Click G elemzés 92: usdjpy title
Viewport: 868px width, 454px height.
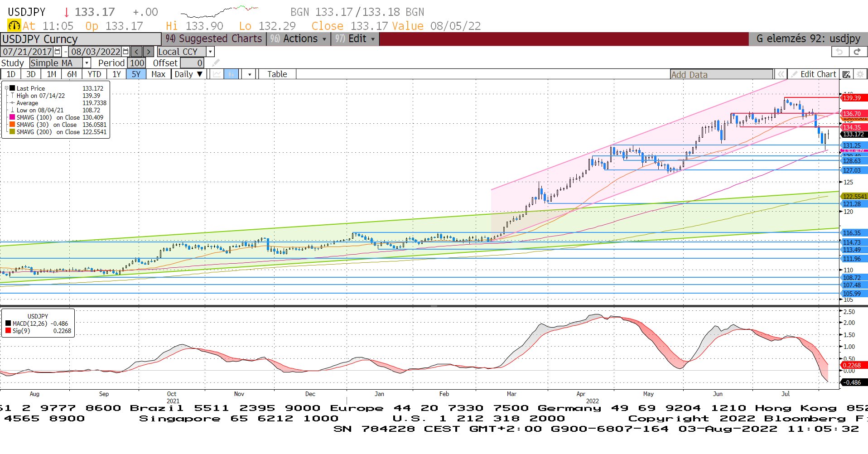pyautogui.click(x=808, y=39)
